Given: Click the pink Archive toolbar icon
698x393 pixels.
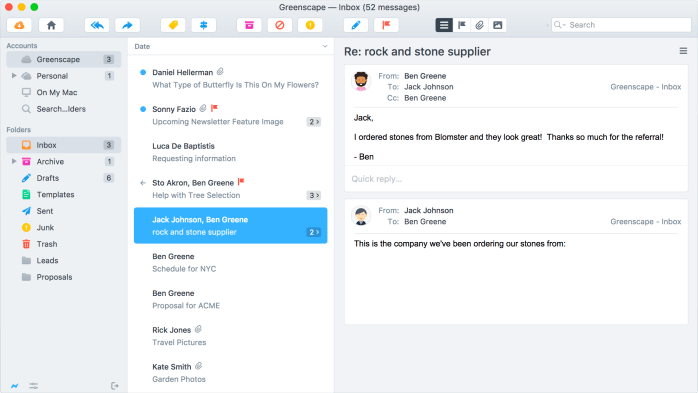Looking at the screenshot, I should click(249, 25).
